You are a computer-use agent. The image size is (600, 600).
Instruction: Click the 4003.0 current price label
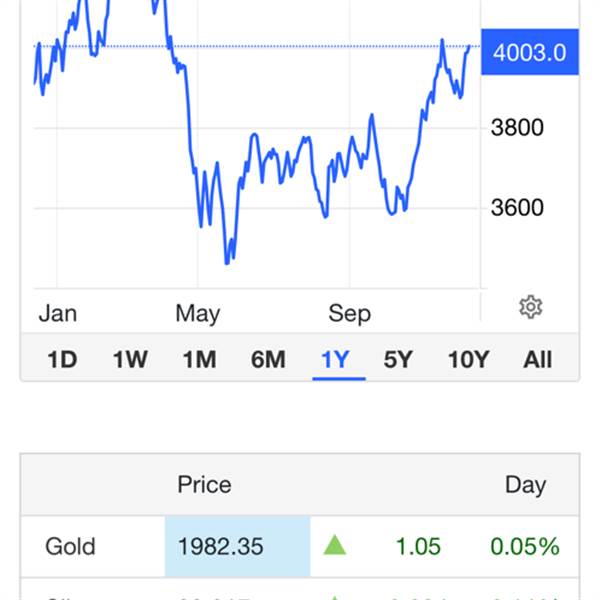tap(530, 52)
